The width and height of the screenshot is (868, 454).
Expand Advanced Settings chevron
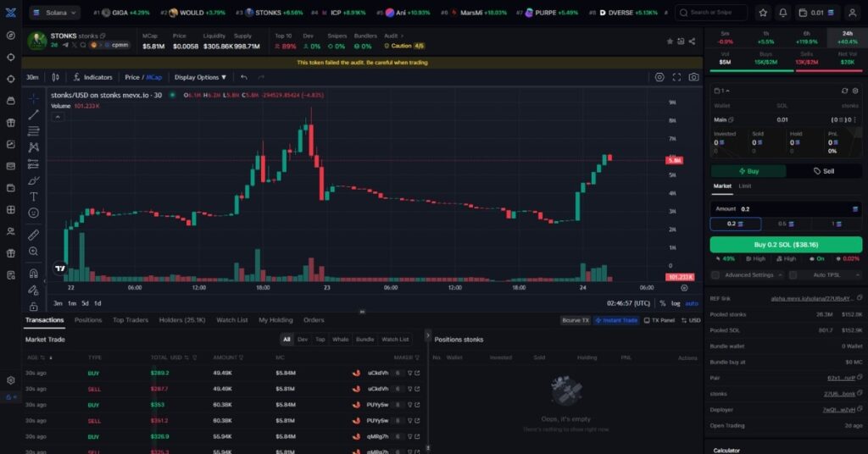tap(780, 274)
